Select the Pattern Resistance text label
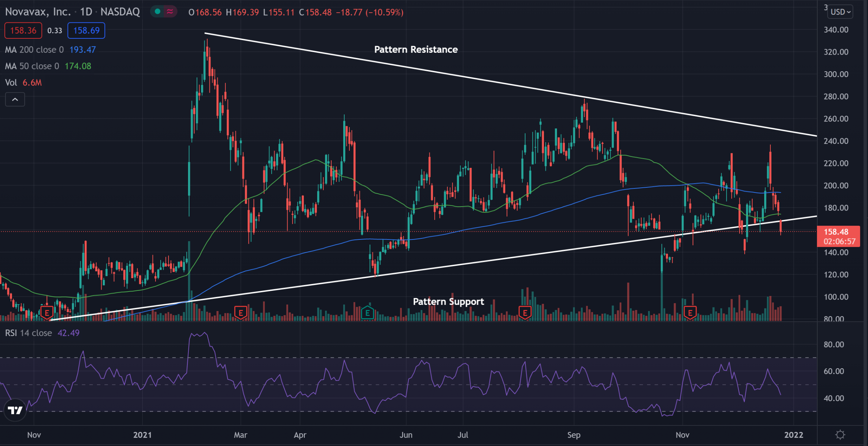Viewport: 868px width, 446px height. (x=416, y=50)
